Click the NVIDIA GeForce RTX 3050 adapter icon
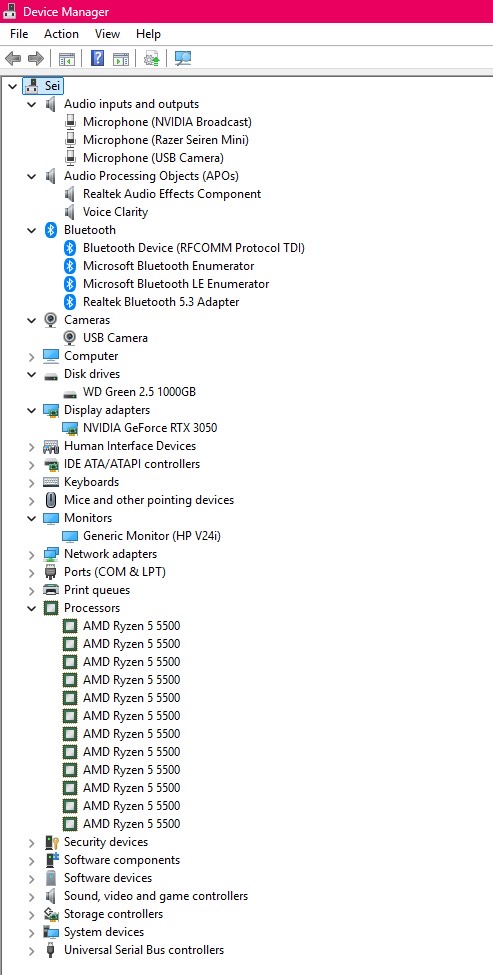The width and height of the screenshot is (493, 975). [x=70, y=428]
